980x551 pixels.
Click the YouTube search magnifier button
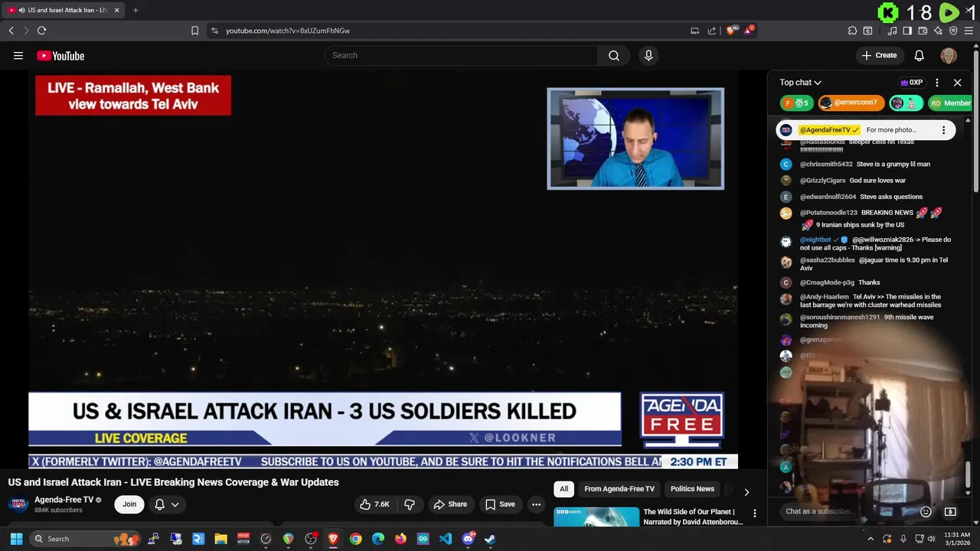click(x=614, y=55)
